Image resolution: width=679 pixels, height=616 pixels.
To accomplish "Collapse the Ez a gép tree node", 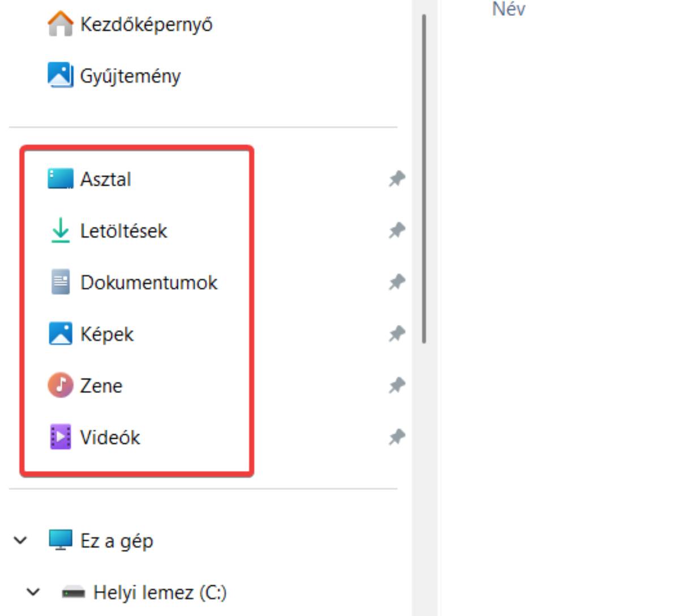I will click(20, 541).
